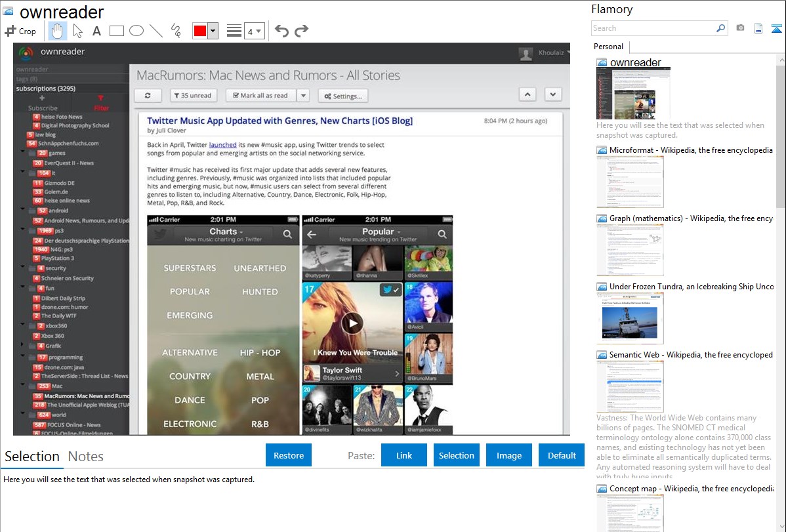
Task: Undo the last annotation
Action: [281, 31]
